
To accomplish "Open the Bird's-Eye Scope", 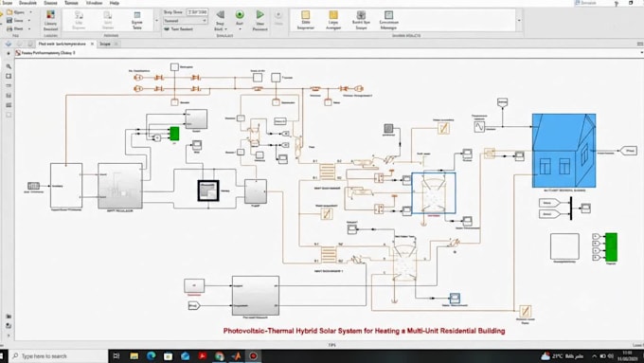I will [x=361, y=20].
